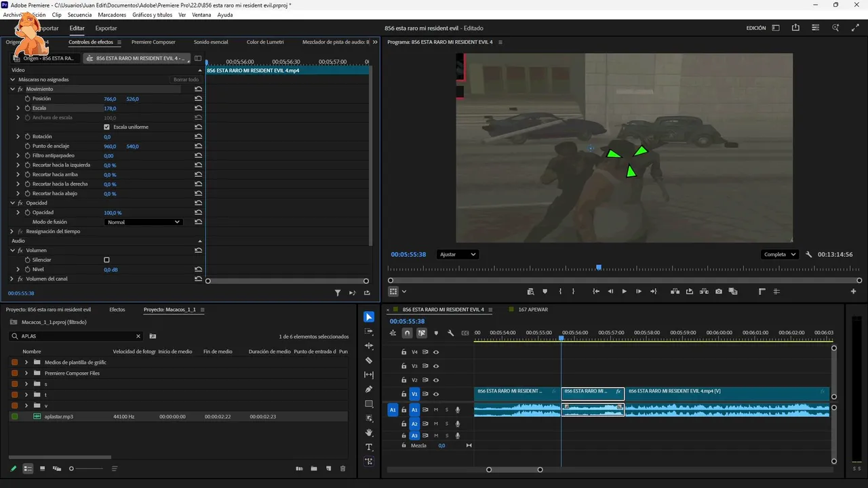Toggle V2 track visibility eye
This screenshot has width=868, height=488.
pyautogui.click(x=436, y=380)
